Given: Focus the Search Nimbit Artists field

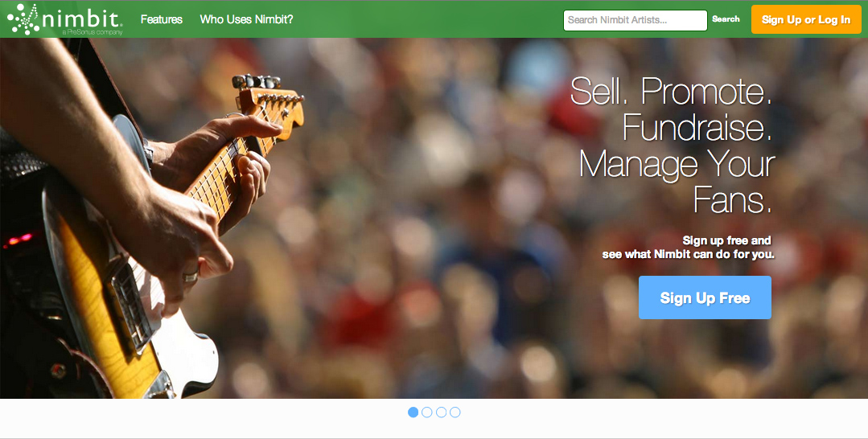Looking at the screenshot, I should click(x=635, y=20).
